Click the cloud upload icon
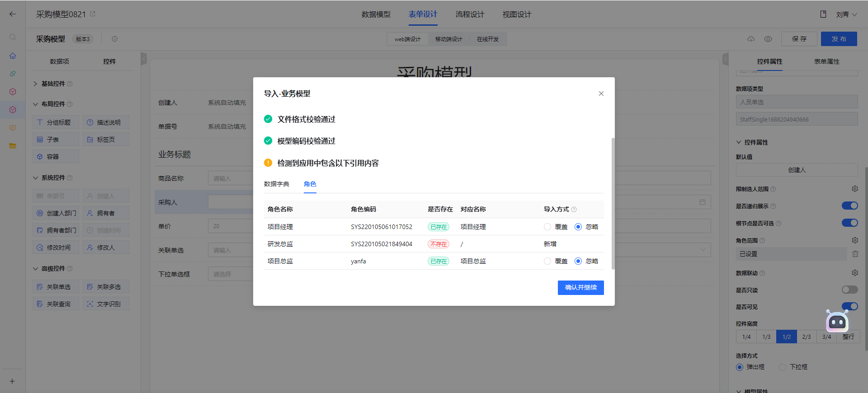The width and height of the screenshot is (868, 393). click(751, 39)
